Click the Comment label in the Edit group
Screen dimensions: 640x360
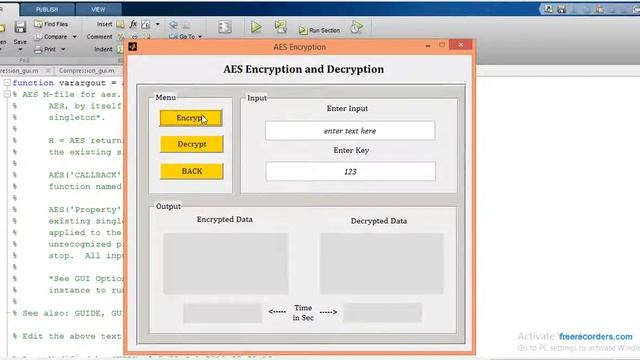pyautogui.click(x=99, y=37)
